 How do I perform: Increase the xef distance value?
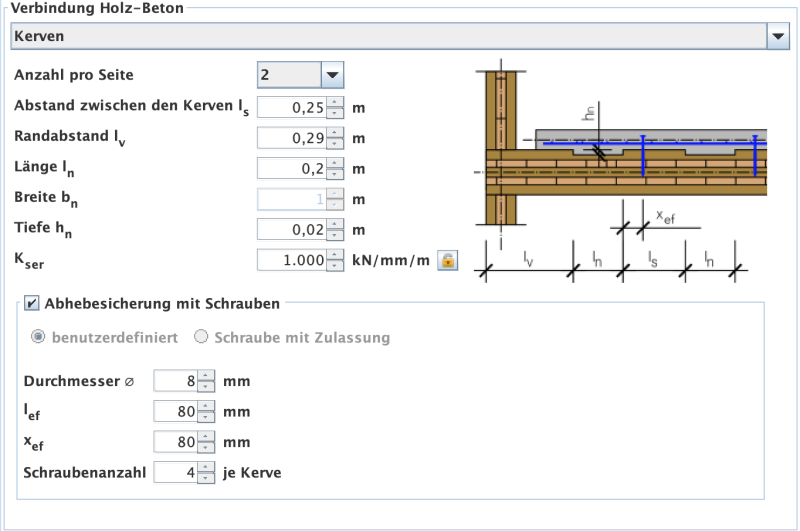pos(206,436)
